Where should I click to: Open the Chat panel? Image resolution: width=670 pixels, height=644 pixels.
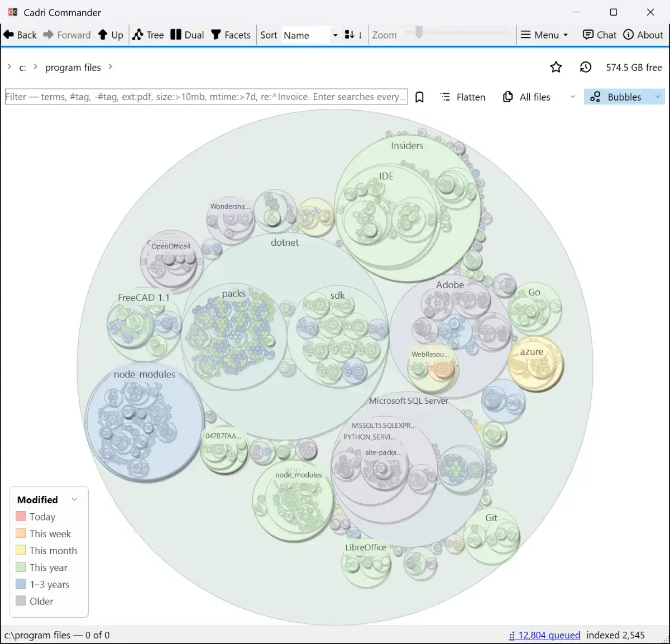(599, 35)
